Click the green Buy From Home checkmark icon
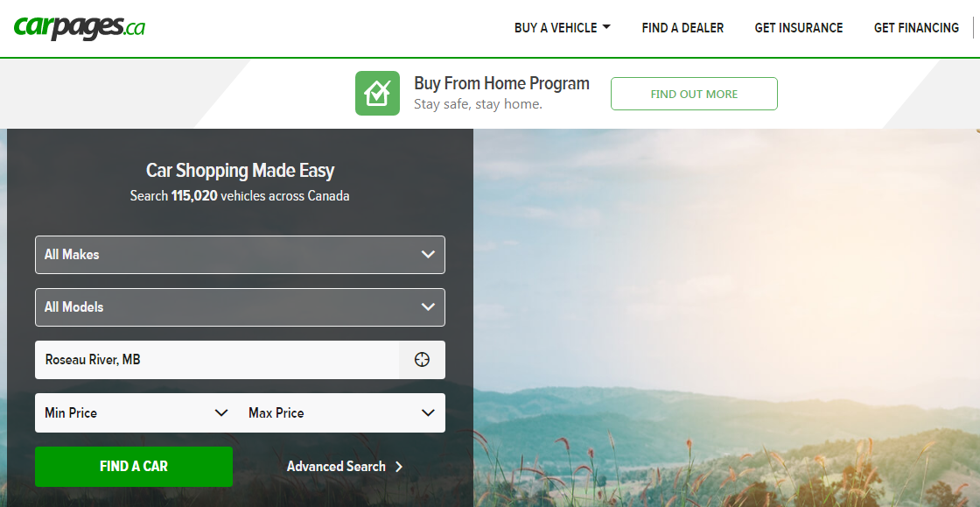 (x=377, y=93)
